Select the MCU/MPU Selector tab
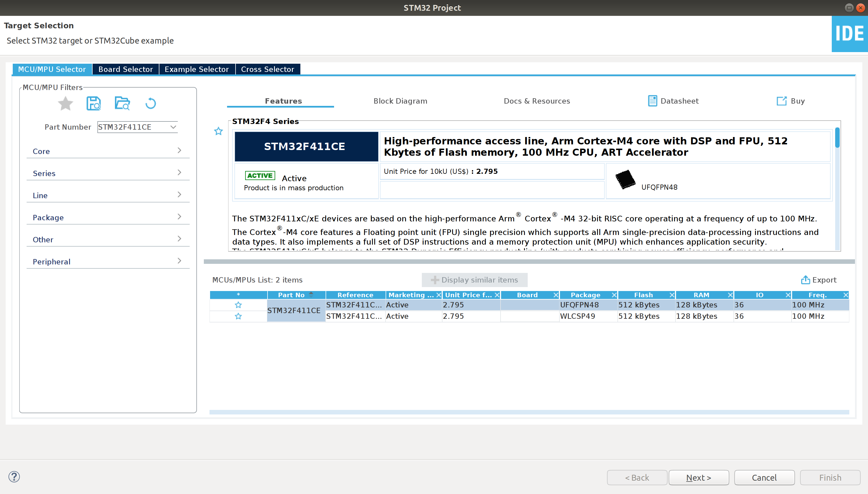Image resolution: width=868 pixels, height=494 pixels. pos(52,69)
